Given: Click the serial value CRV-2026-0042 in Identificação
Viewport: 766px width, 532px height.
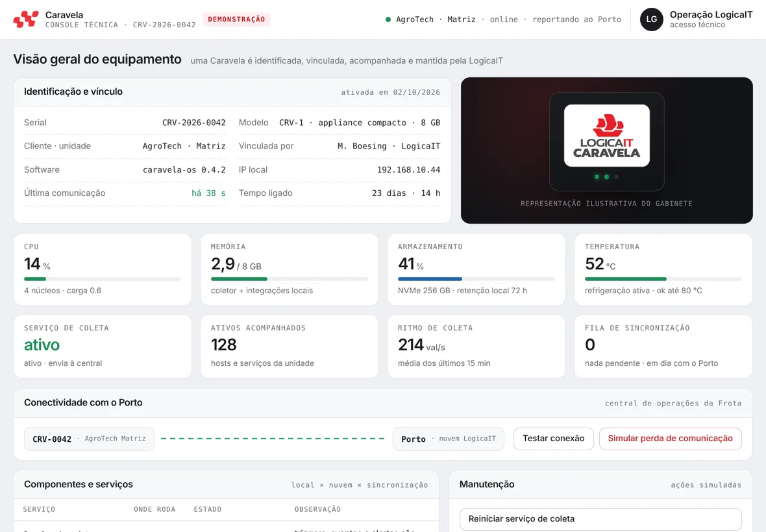Looking at the screenshot, I should coord(194,123).
